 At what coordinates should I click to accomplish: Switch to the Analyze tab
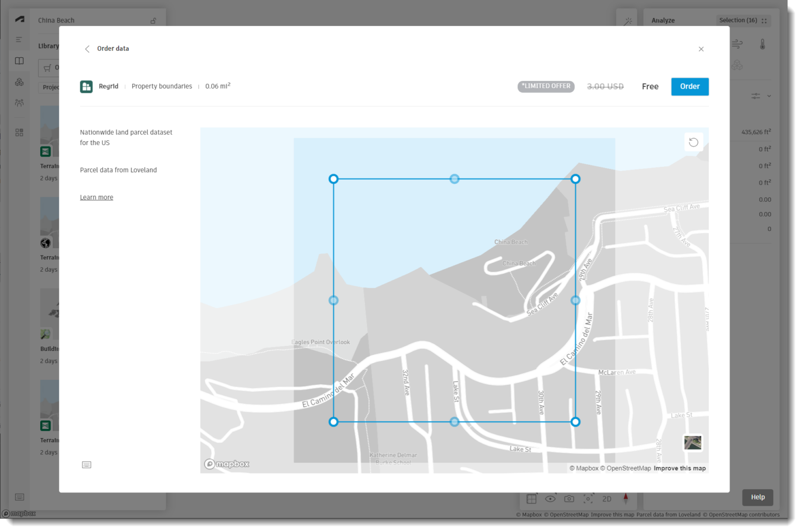coord(663,20)
